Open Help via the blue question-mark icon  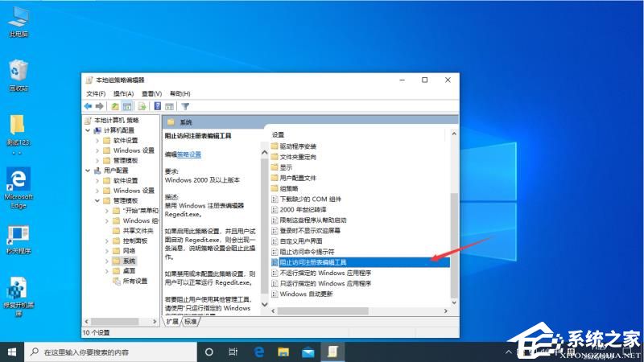tap(158, 106)
